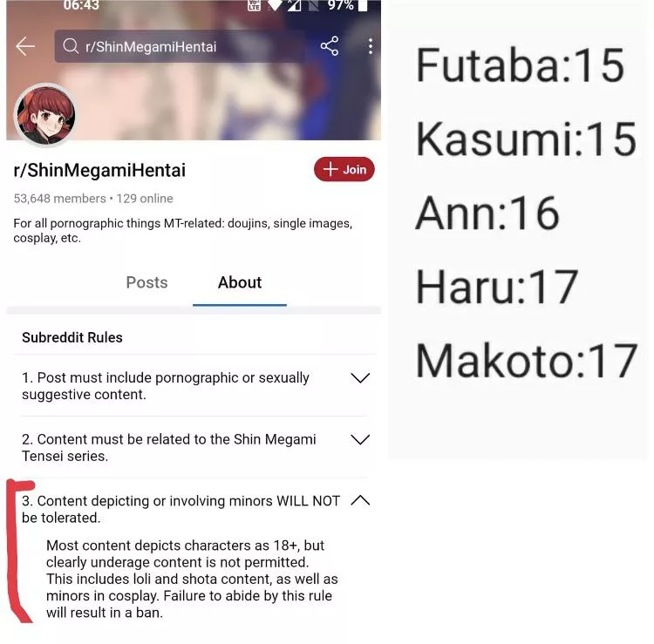Tap the rule 2 text about series content
The width and height of the screenshot is (654, 644).
click(x=169, y=448)
